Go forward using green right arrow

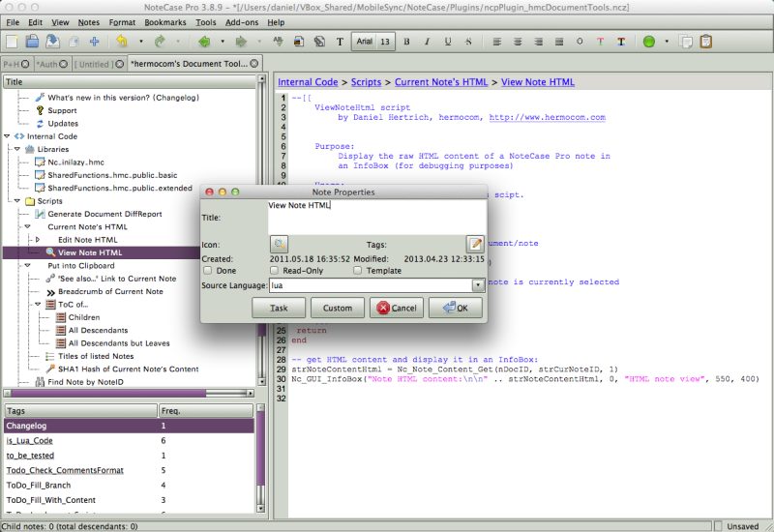241,42
